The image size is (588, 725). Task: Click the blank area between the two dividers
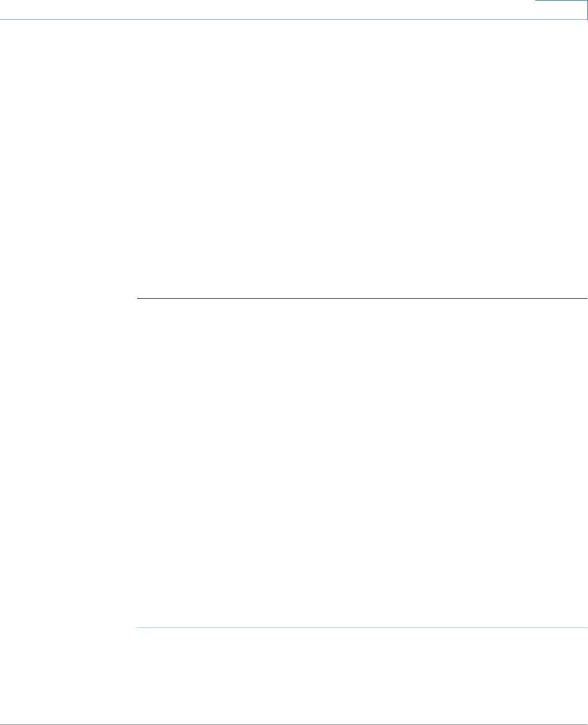click(x=362, y=463)
